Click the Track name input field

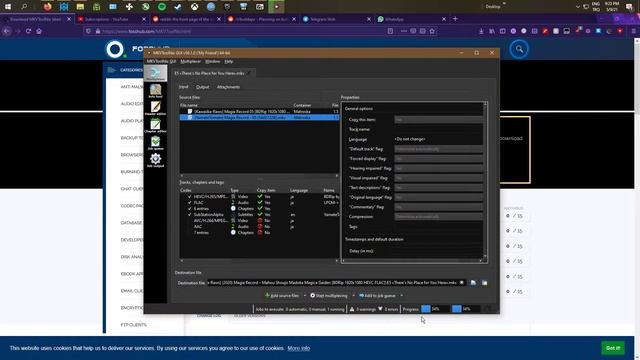coord(438,129)
